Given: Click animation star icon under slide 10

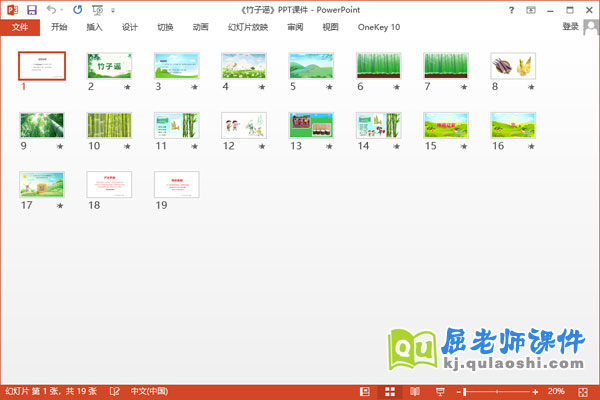Looking at the screenshot, I should pyautogui.click(x=127, y=146).
